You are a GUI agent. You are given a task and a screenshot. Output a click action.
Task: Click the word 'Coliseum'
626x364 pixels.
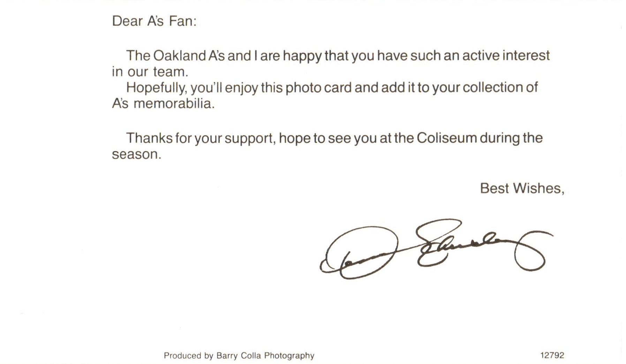pyautogui.click(x=446, y=138)
